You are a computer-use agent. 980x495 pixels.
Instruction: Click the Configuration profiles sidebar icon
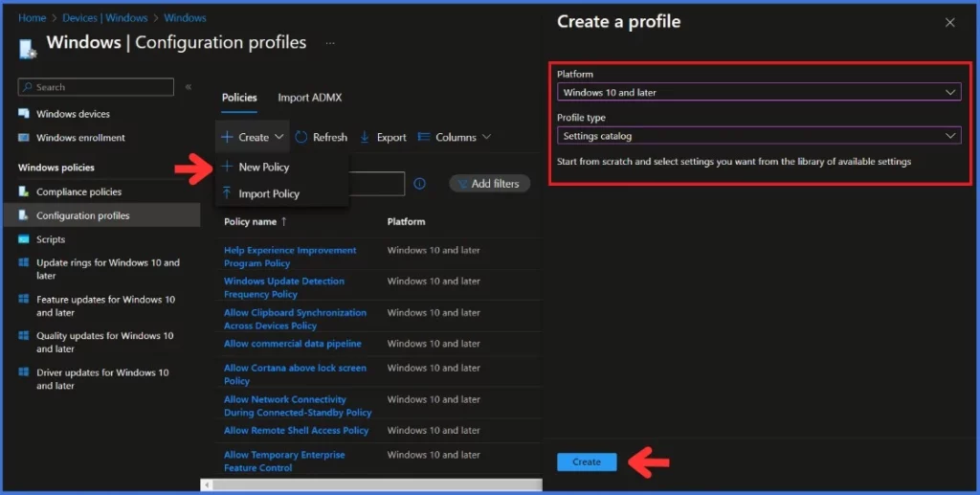pyautogui.click(x=24, y=215)
